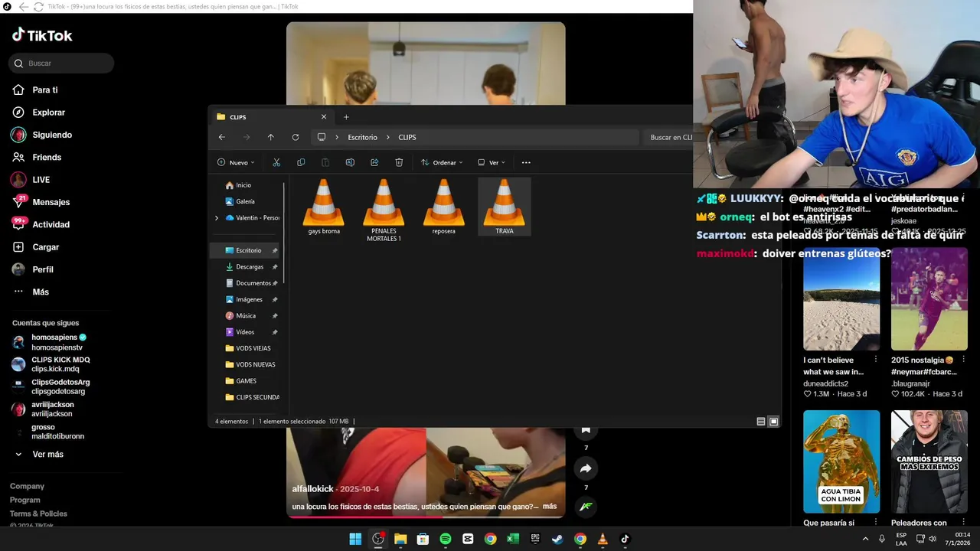
Task: Open the TRAVA video file
Action: click(504, 207)
